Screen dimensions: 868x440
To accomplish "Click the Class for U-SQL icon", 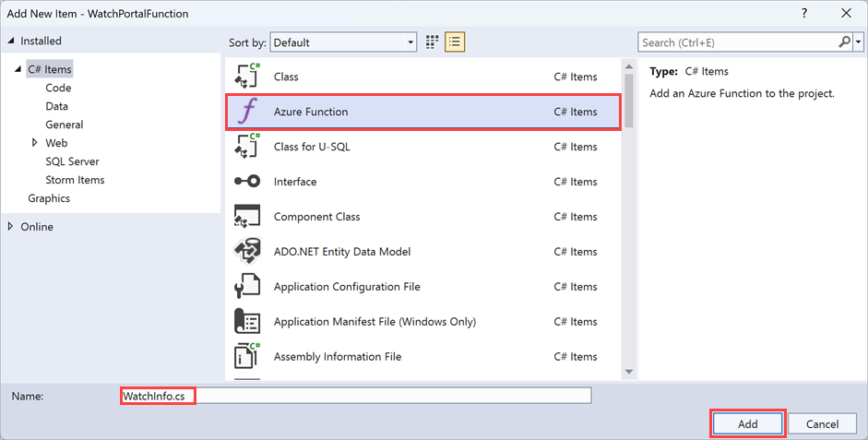I will pyautogui.click(x=247, y=146).
